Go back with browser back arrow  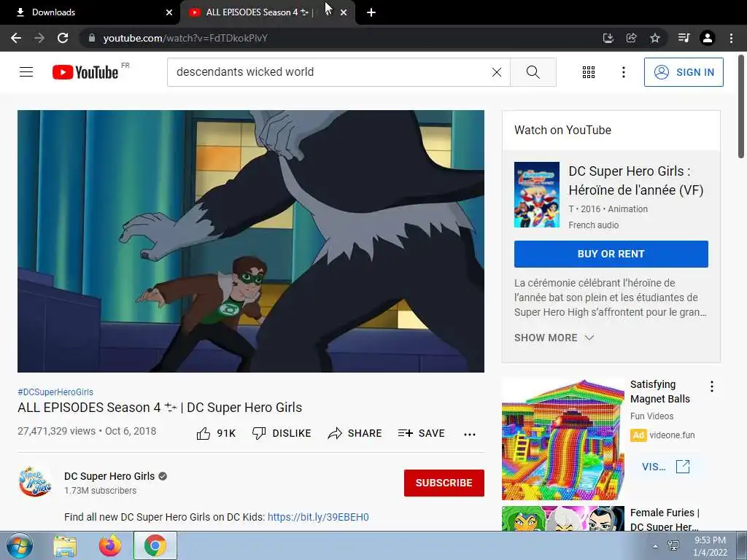point(16,38)
